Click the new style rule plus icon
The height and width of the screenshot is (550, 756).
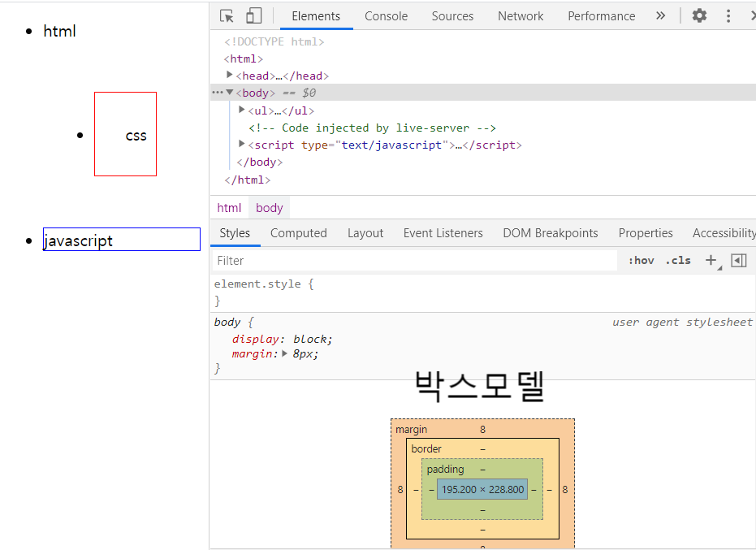[711, 261]
